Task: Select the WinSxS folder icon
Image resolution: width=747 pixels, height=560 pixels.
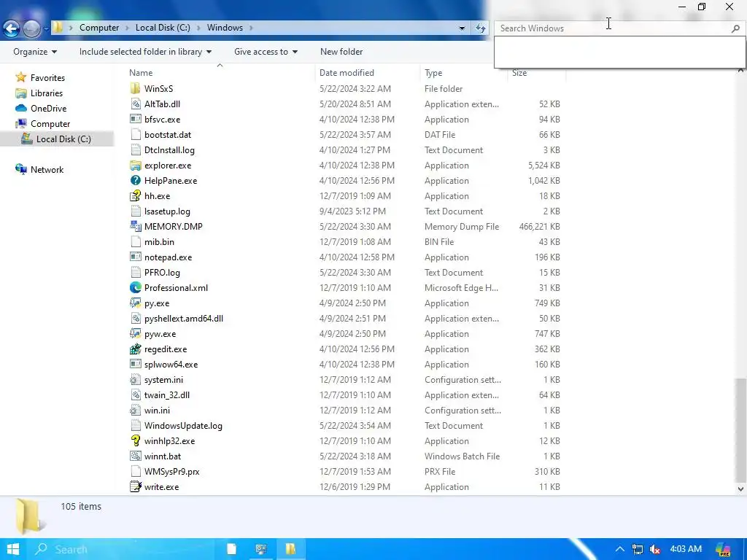Action: pyautogui.click(x=135, y=88)
